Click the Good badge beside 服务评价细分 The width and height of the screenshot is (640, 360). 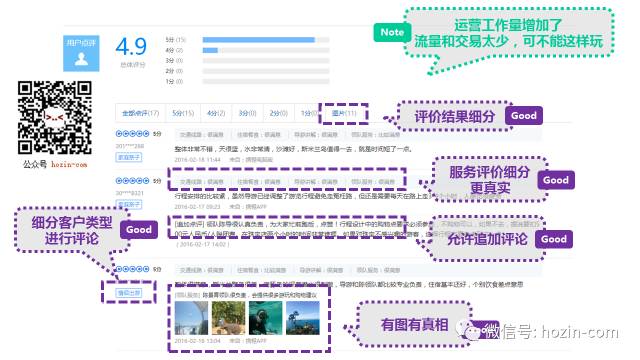[x=556, y=180]
